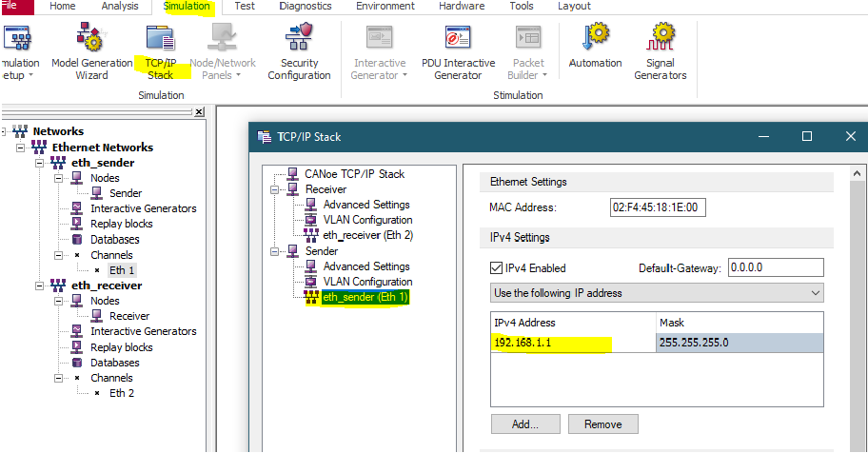The width and height of the screenshot is (868, 453).
Task: Collapse Nodes under eth_receiver
Action: [x=58, y=302]
